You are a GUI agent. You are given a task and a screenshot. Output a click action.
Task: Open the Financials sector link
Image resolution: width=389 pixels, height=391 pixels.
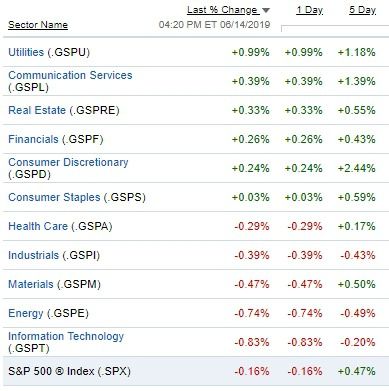[x=33, y=139]
